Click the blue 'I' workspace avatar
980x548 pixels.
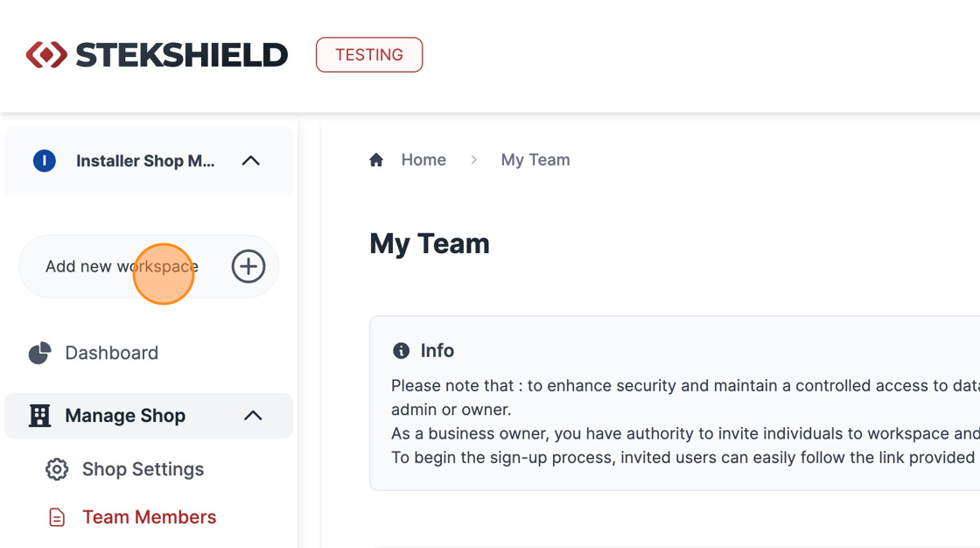pos(45,161)
